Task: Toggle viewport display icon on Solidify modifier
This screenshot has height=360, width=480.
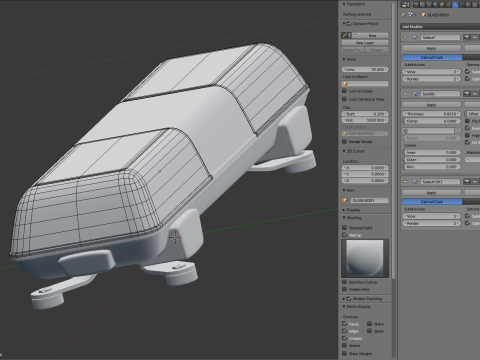Action: [475, 94]
